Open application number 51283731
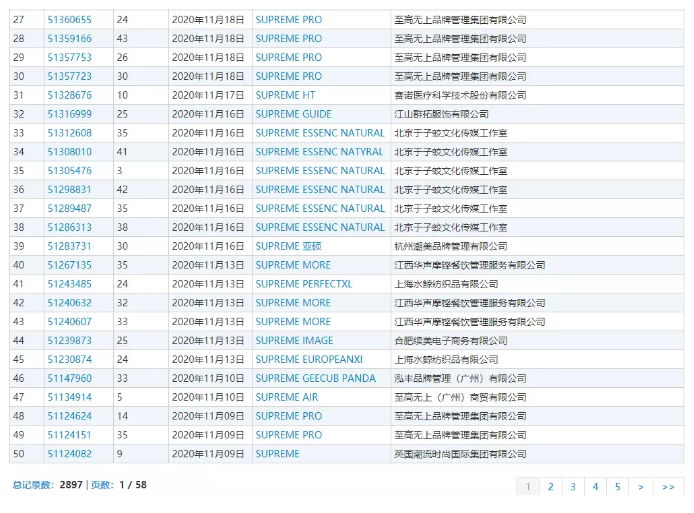Viewport: 694px width, 513px height. click(x=69, y=246)
